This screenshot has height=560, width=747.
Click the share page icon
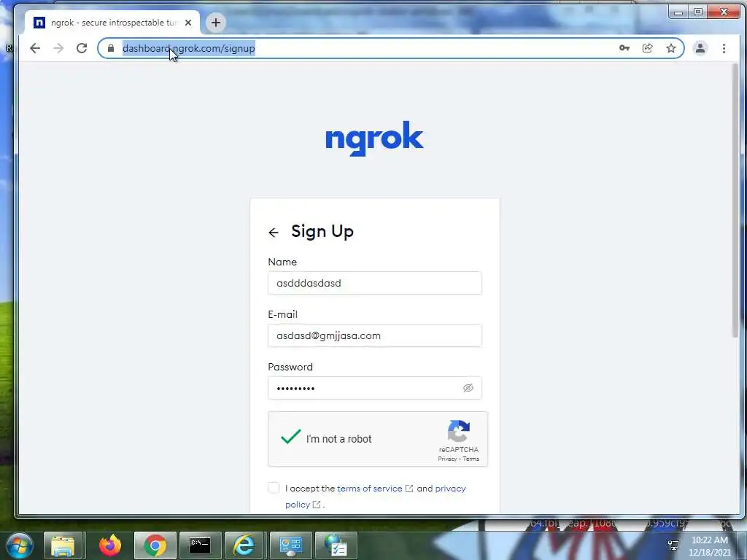pyautogui.click(x=648, y=48)
